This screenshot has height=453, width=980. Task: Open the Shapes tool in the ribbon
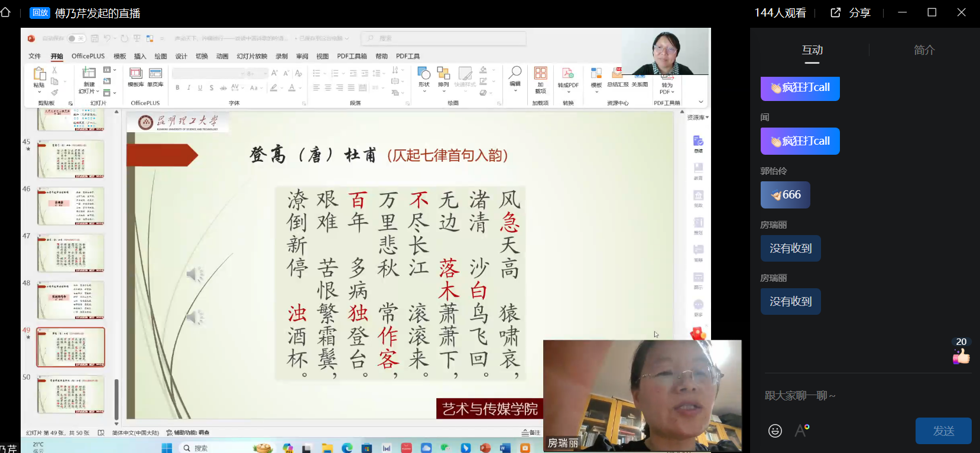424,77
